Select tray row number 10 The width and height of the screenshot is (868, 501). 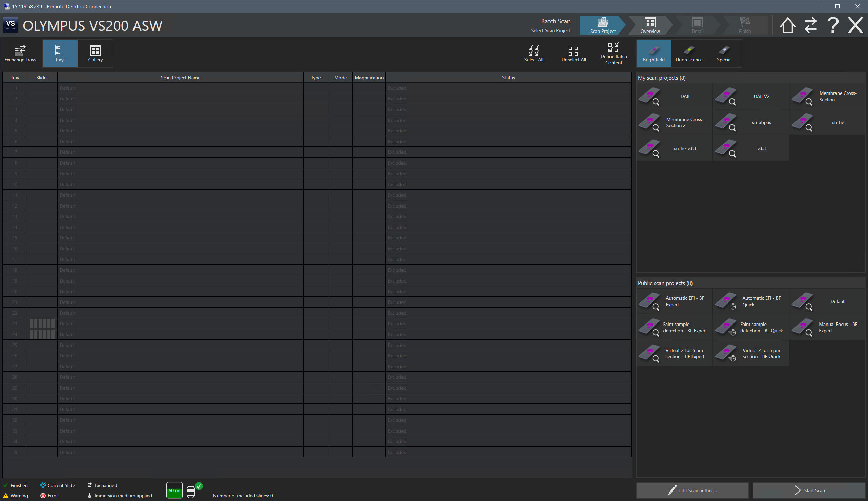tap(15, 184)
